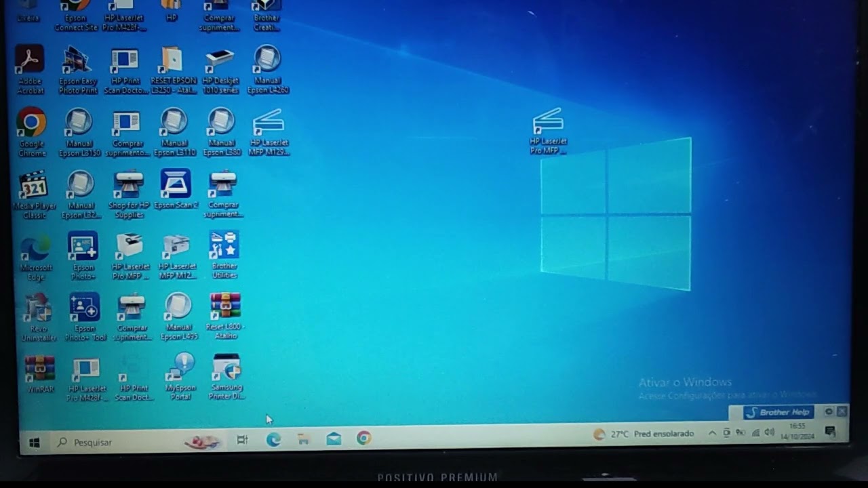The height and width of the screenshot is (488, 868).
Task: Open the network status tray icon
Action: coord(755,432)
